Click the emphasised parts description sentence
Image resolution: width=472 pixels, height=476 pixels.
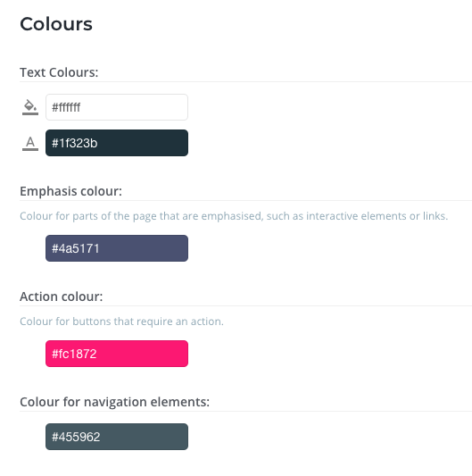coord(234,216)
